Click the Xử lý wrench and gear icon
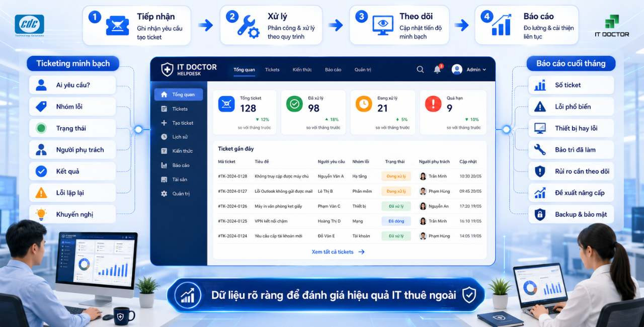The width and height of the screenshot is (644, 327). [248, 26]
